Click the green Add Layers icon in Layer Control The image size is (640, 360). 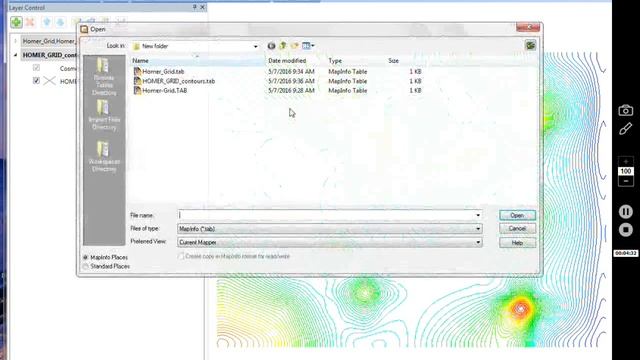pos(16,22)
